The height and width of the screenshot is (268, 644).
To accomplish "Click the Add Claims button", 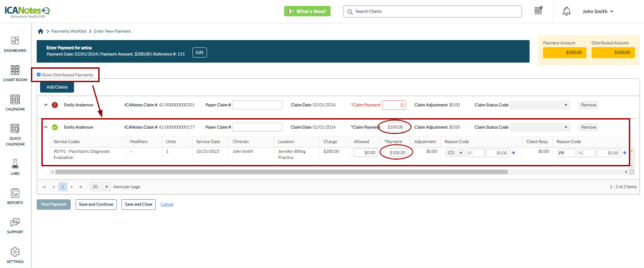I will (57, 87).
